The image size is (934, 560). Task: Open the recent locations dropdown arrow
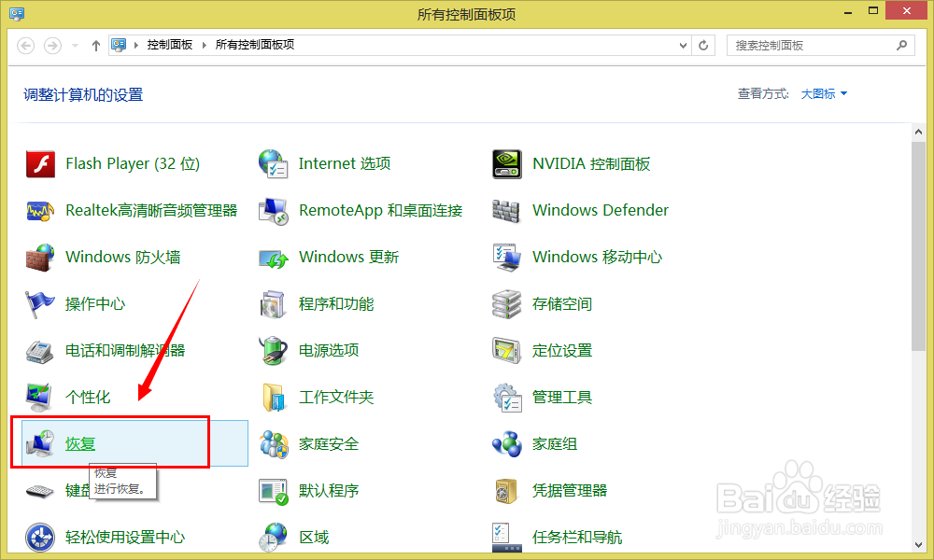coord(75,46)
